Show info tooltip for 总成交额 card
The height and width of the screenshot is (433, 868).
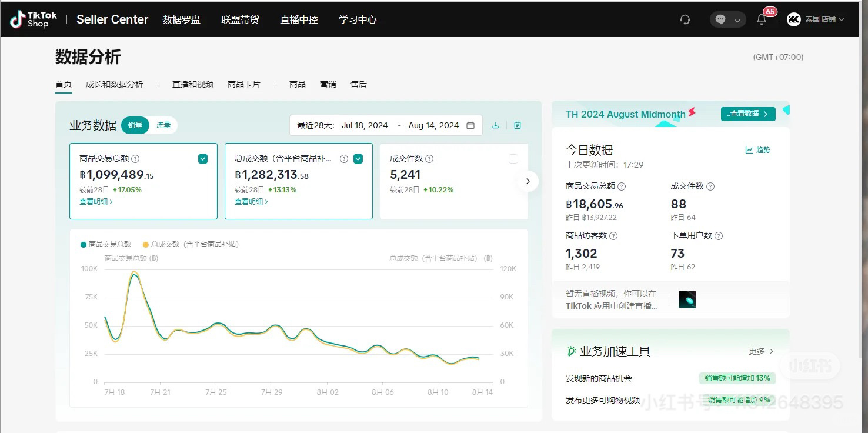pos(344,158)
